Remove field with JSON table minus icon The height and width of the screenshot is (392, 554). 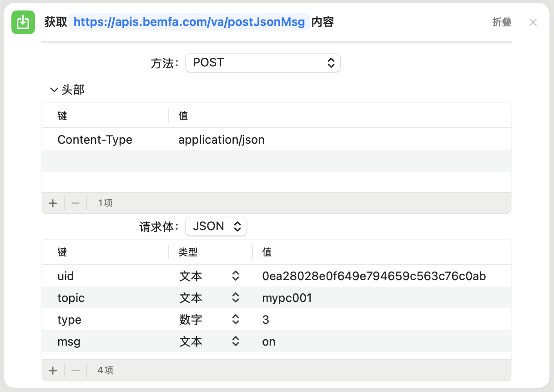point(76,371)
